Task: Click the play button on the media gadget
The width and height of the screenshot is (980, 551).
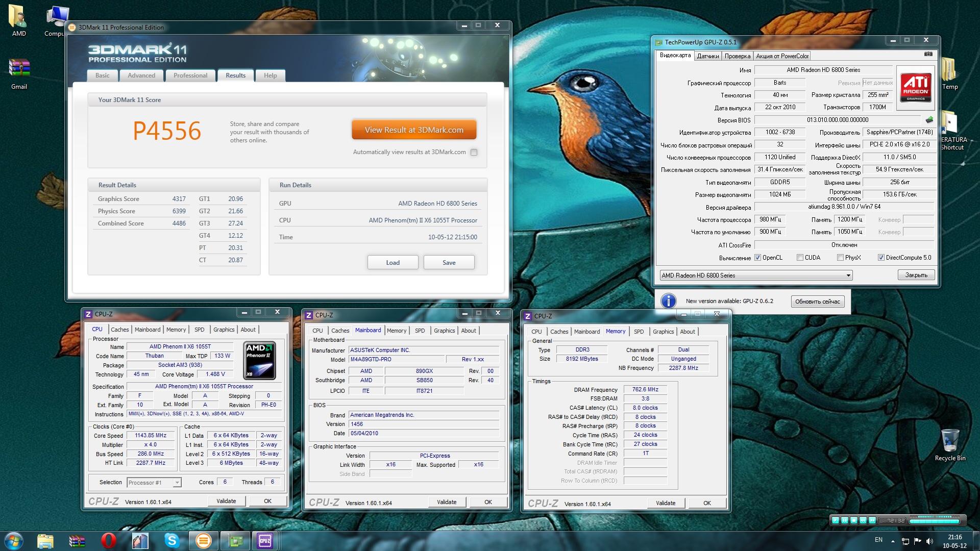Action: 836,520
